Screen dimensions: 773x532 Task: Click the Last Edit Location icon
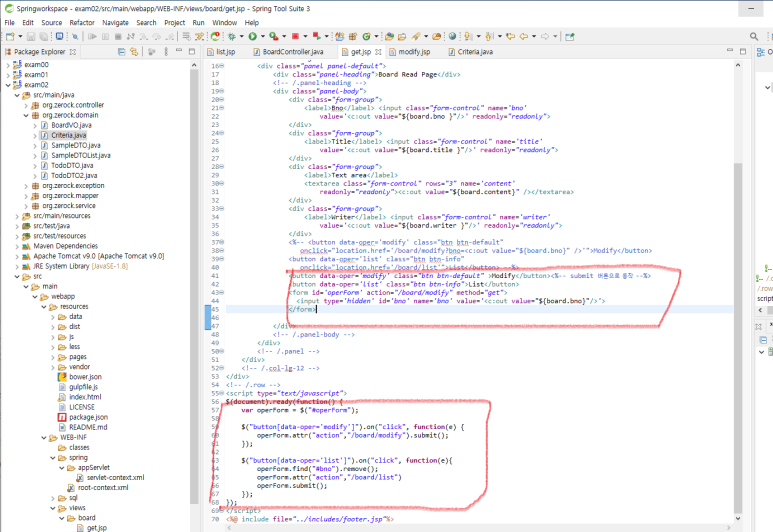pos(510,36)
